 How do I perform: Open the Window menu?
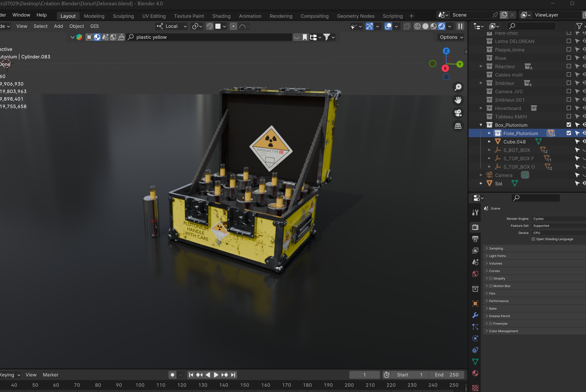click(x=21, y=15)
